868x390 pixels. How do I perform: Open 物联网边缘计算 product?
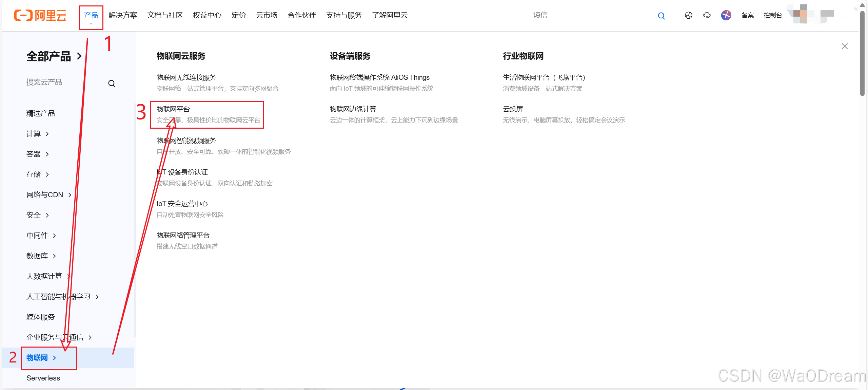click(x=353, y=109)
